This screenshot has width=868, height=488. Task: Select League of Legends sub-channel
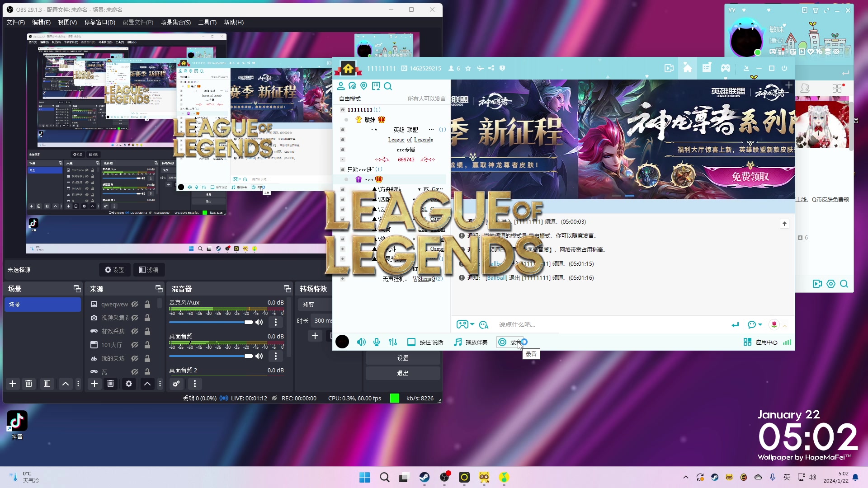[x=410, y=140]
